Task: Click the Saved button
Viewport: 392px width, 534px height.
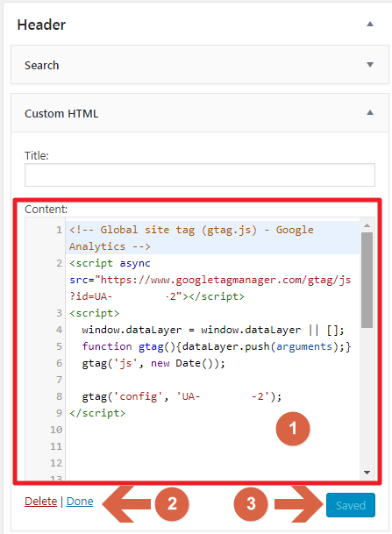Action: pyautogui.click(x=351, y=505)
